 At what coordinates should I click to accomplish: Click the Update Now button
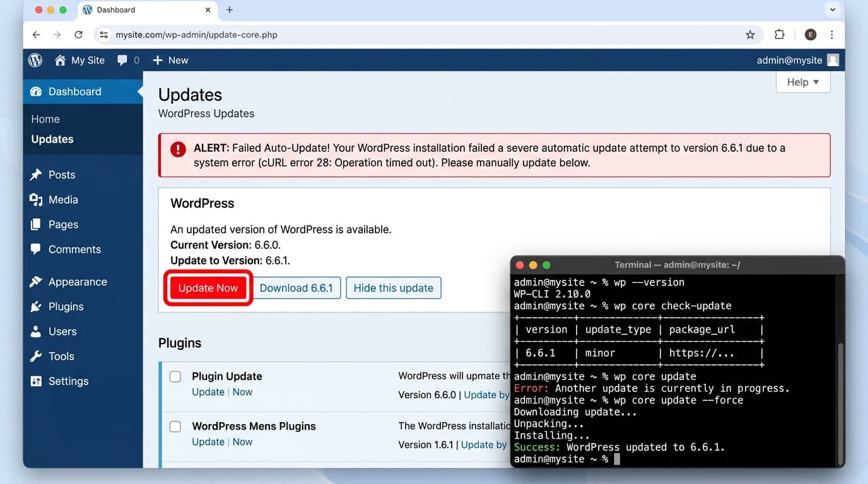point(208,287)
